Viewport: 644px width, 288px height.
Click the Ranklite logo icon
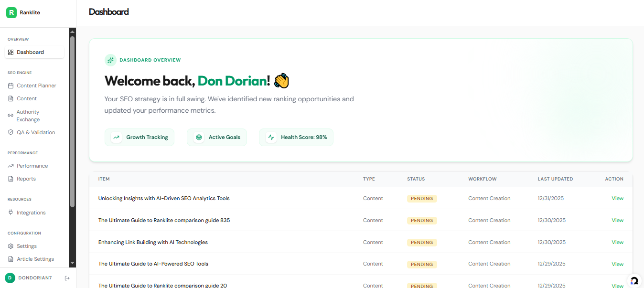[11, 12]
